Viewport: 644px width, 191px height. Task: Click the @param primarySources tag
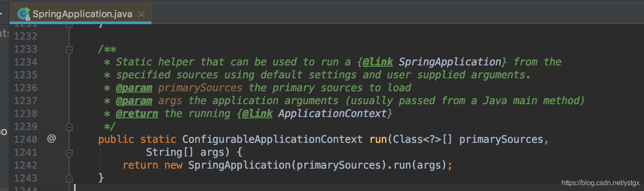coord(179,88)
